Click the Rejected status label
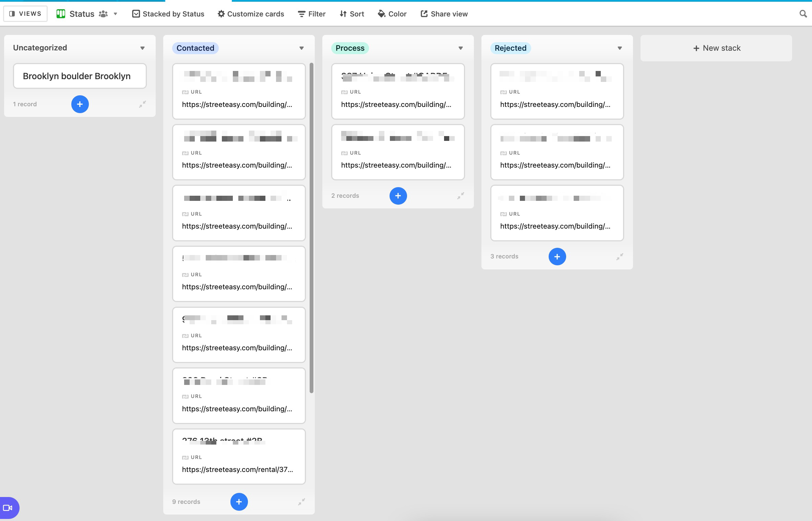 510,48
